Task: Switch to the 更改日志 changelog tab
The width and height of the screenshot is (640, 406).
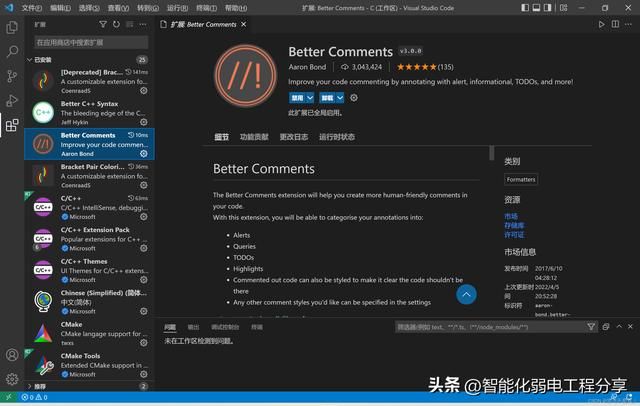Action: [293, 137]
